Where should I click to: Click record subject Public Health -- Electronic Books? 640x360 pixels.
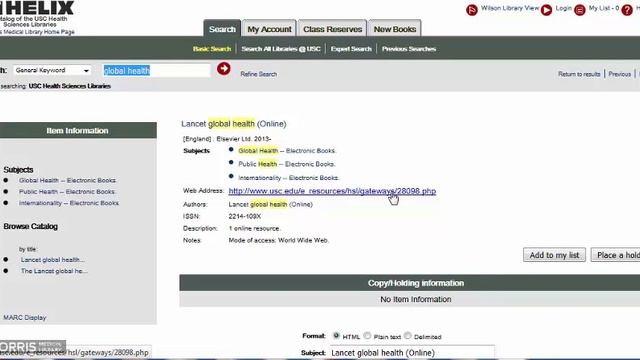[x=287, y=164]
